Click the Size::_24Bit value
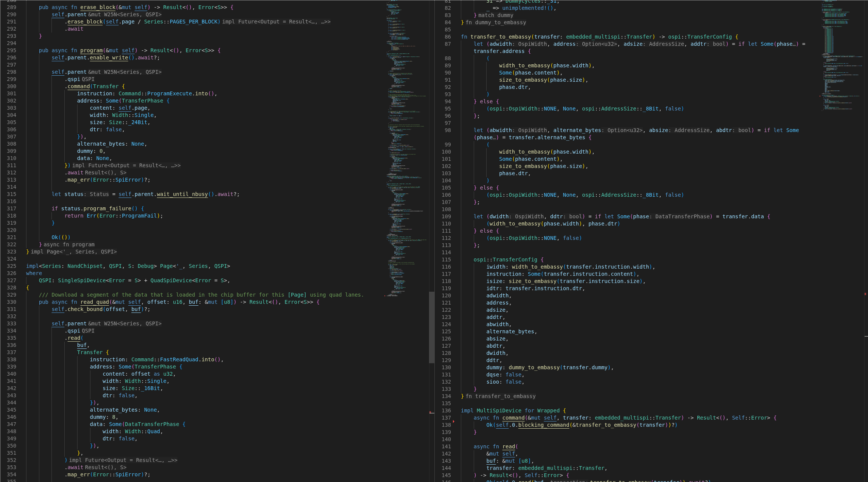The width and height of the screenshot is (868, 482). (x=128, y=122)
